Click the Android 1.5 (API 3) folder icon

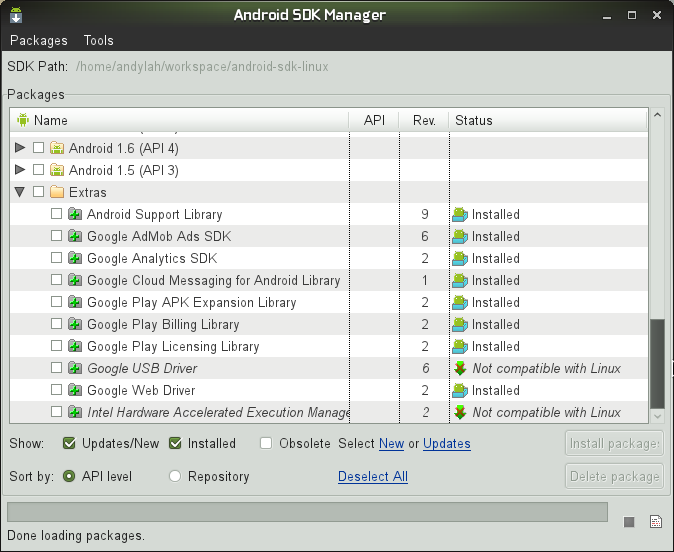(x=57, y=170)
